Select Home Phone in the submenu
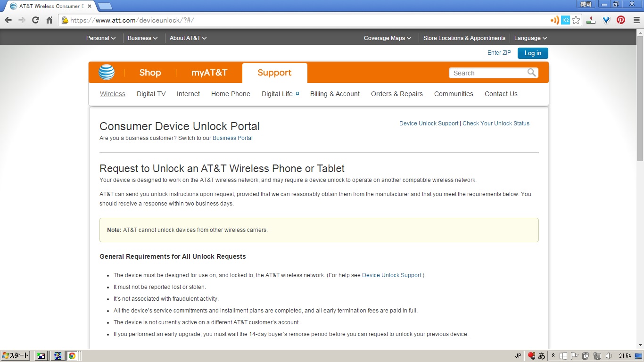The height and width of the screenshot is (362, 644). point(231,94)
